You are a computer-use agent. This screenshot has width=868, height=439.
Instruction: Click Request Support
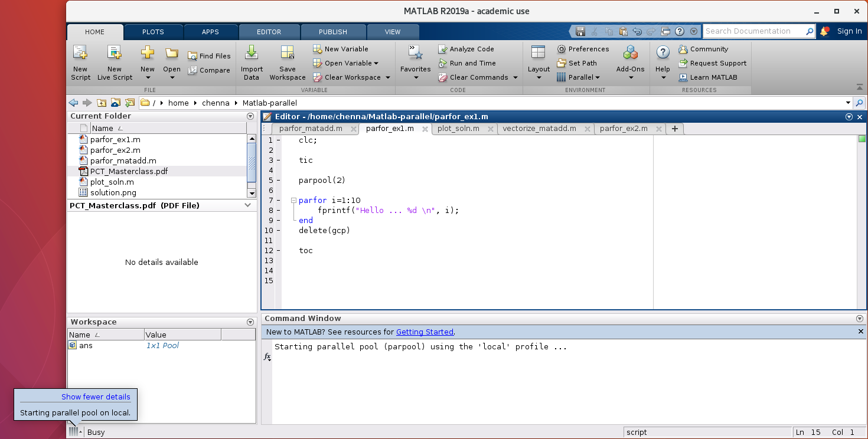[712, 63]
